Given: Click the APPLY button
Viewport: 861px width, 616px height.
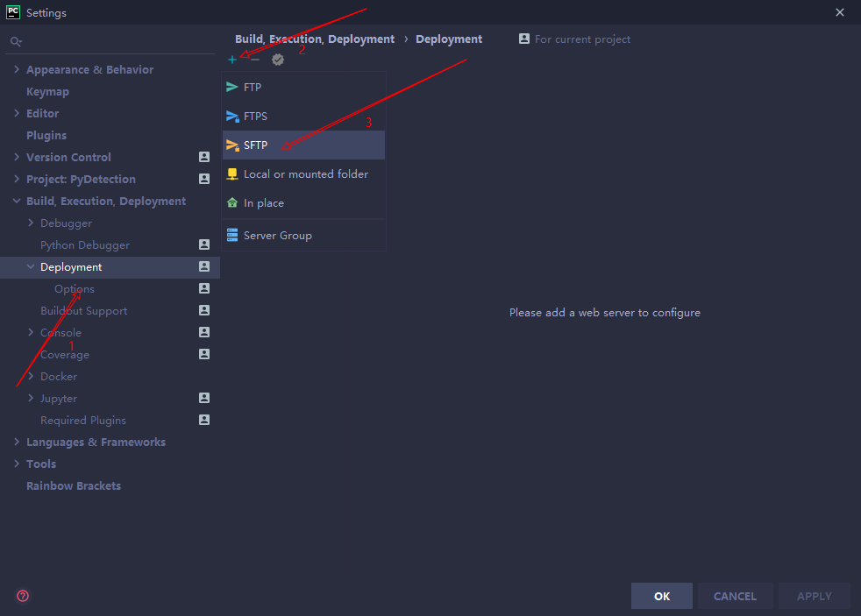Looking at the screenshot, I should pos(815,596).
